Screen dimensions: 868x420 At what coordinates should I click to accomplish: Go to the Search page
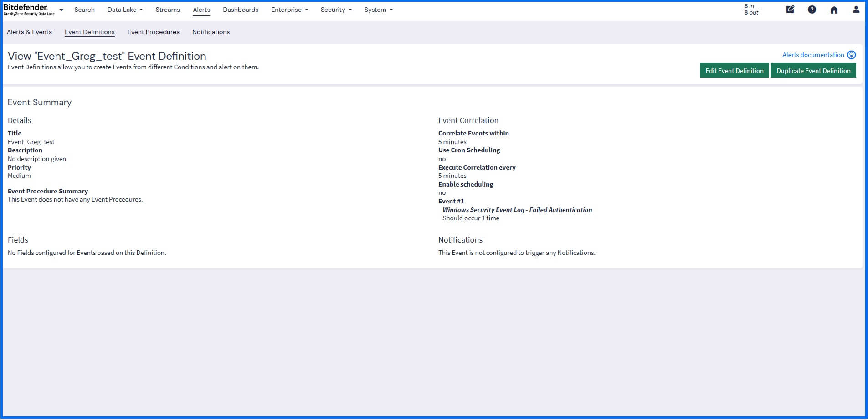(x=84, y=10)
